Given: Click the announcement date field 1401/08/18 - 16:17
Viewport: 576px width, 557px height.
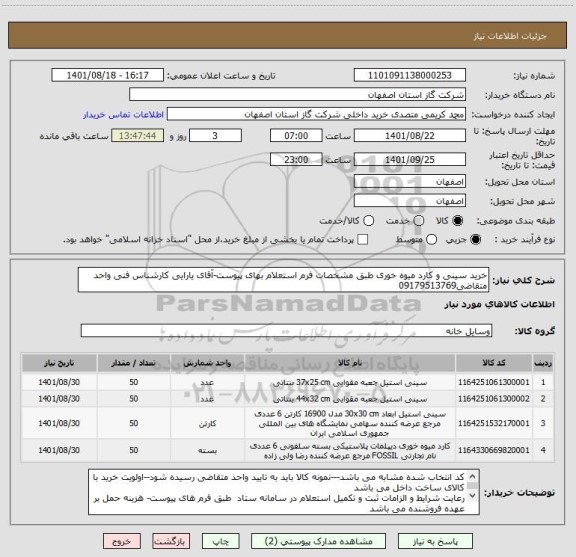Looking at the screenshot, I should 108,75.
